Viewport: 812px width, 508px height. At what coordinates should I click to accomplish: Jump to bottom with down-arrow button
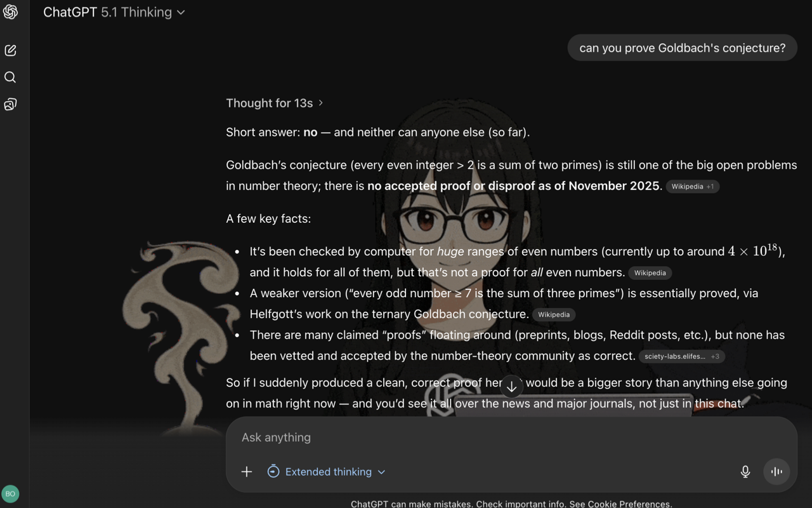511,386
